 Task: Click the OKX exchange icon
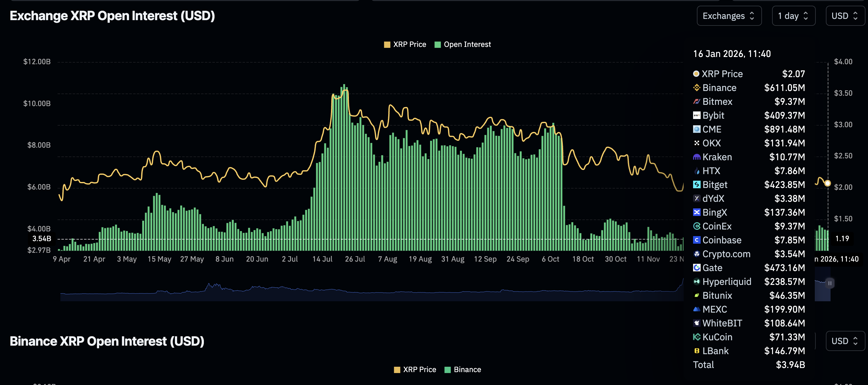tap(697, 143)
